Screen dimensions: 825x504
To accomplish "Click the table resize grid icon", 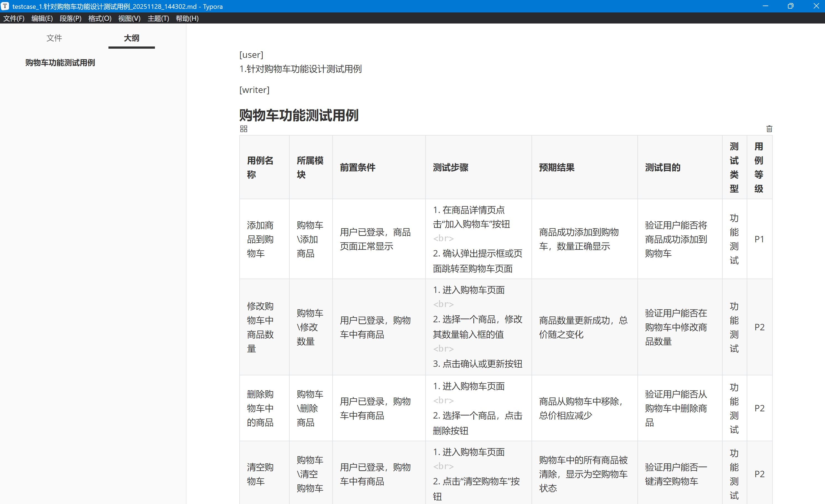I will pos(244,129).
